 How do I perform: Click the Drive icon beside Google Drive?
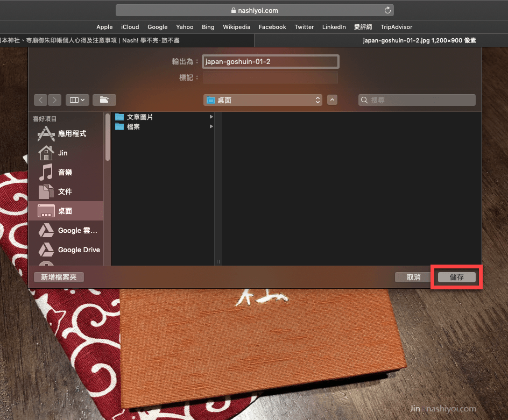pyautogui.click(x=46, y=250)
